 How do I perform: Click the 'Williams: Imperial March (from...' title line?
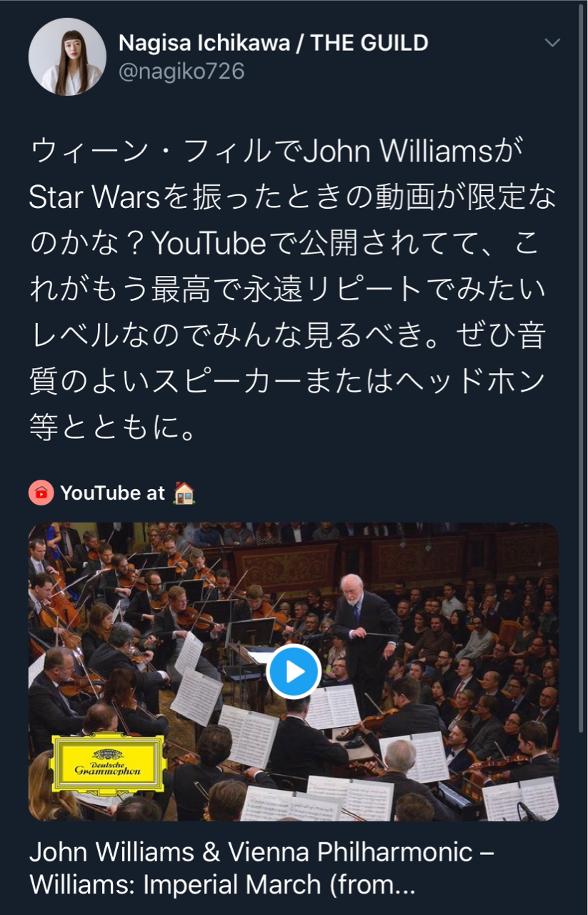click(x=222, y=885)
